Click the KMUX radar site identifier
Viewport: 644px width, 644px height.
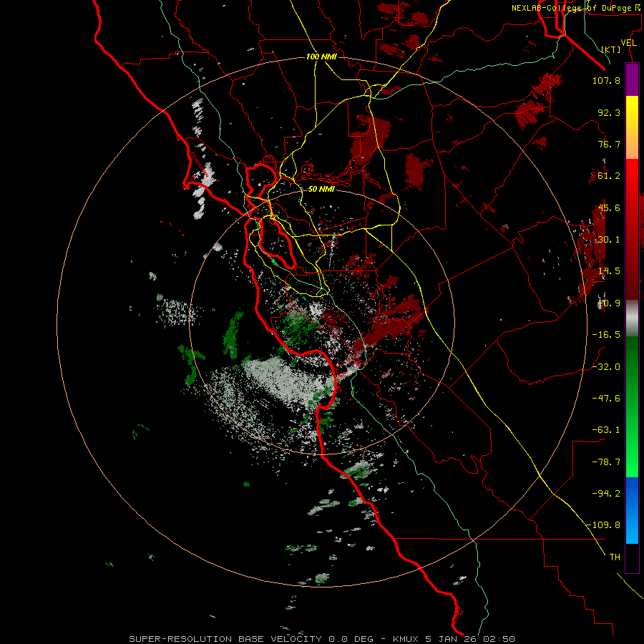406,639
